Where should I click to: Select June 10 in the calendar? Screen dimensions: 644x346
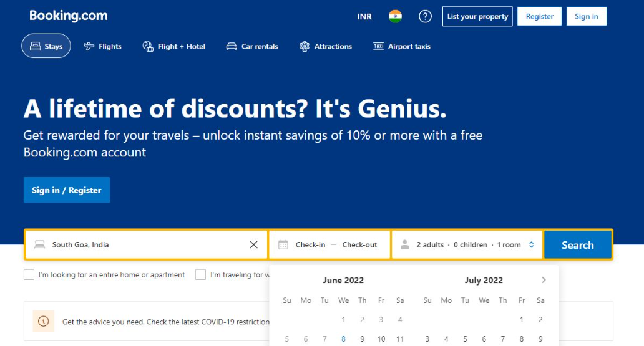(x=381, y=339)
